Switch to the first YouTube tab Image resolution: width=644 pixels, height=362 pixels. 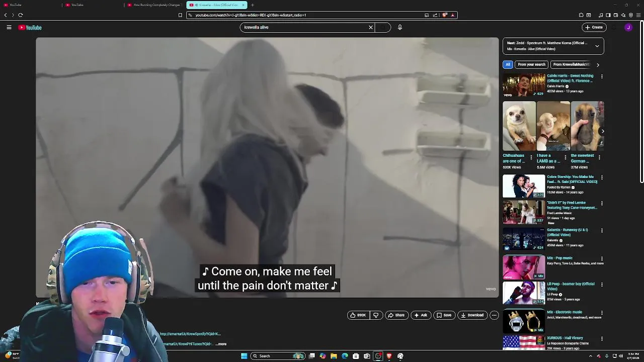pos(30,5)
